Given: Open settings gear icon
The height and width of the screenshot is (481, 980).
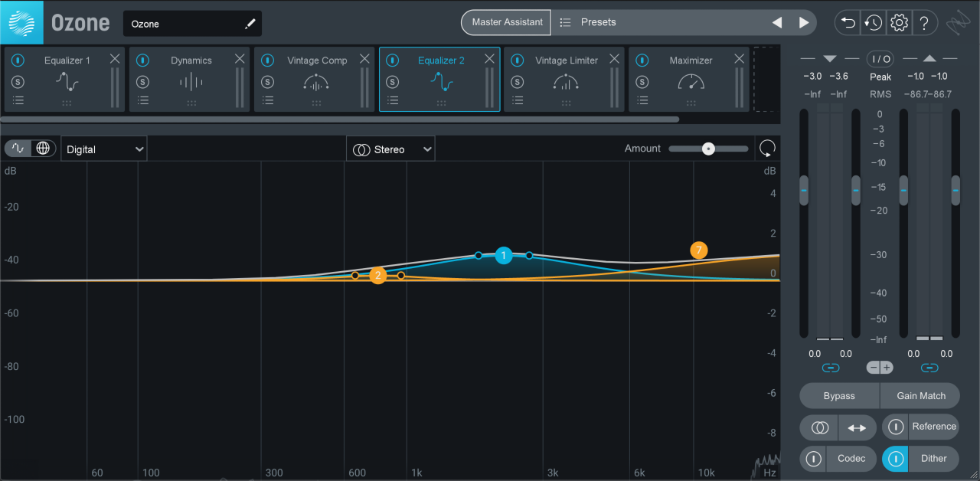Looking at the screenshot, I should [x=899, y=23].
